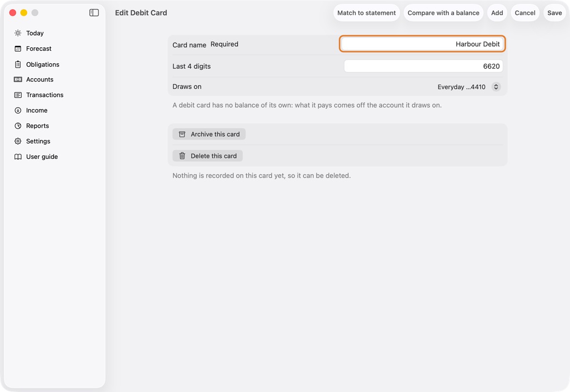Click the archive box icon
The image size is (570, 392).
click(182, 134)
